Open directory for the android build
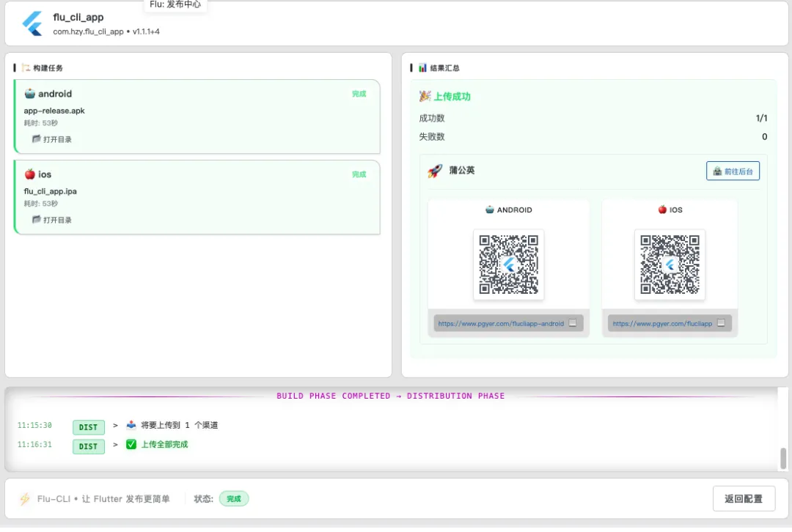 [x=52, y=139]
